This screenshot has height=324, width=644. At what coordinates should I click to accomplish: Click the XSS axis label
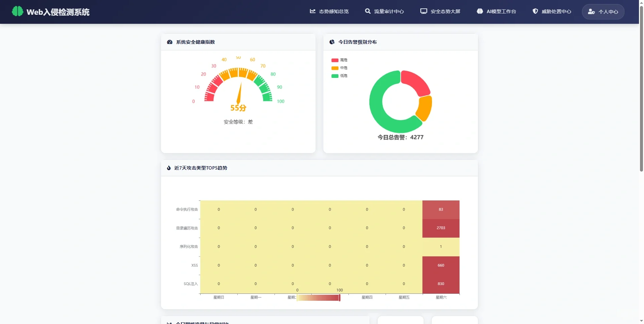[x=195, y=266]
